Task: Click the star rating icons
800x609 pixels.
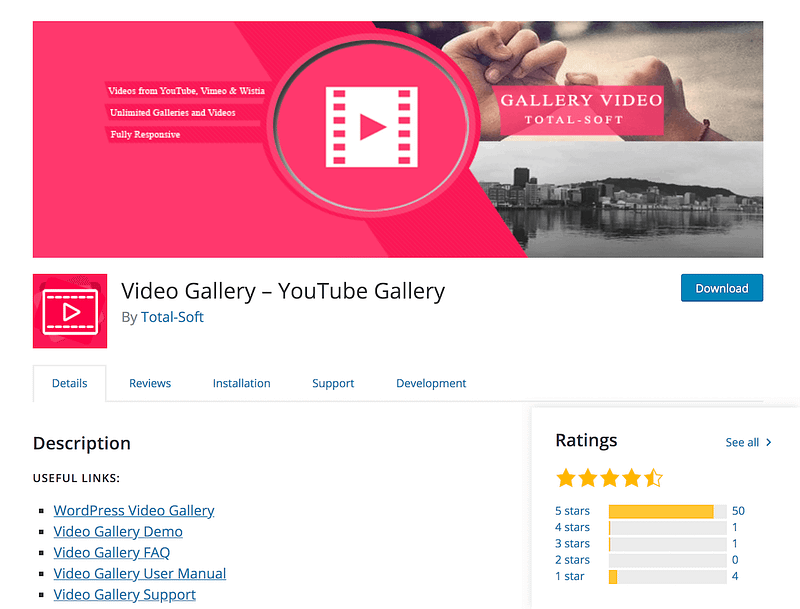Action: (x=609, y=478)
